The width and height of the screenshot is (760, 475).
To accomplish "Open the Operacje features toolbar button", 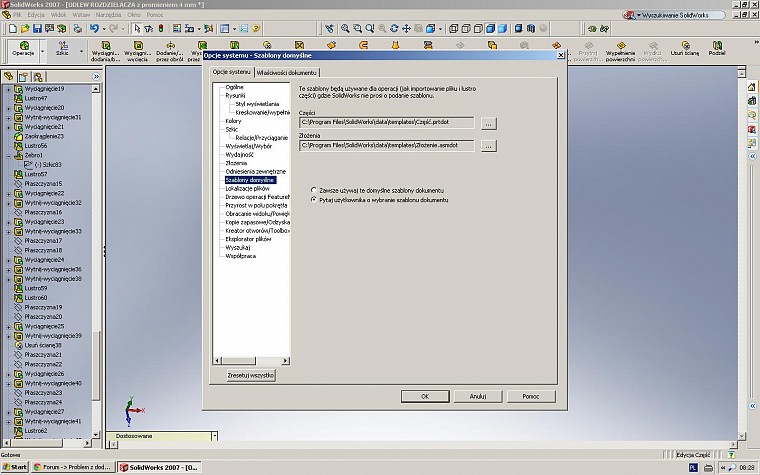I will 23,49.
